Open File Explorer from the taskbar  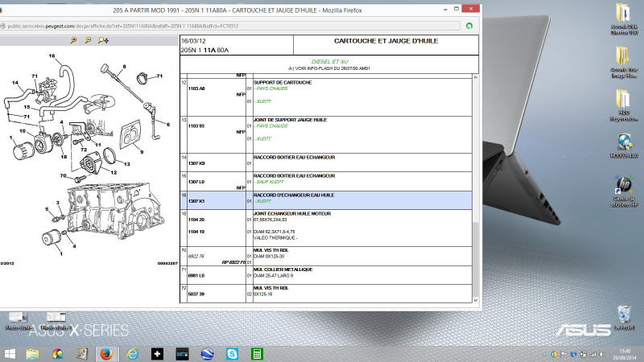pyautogui.click(x=32, y=354)
